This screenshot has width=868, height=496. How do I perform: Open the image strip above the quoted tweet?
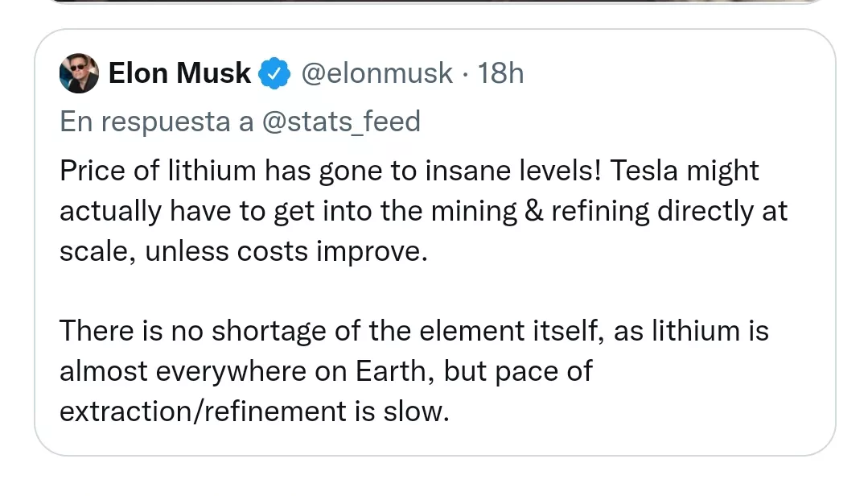[434, 2]
